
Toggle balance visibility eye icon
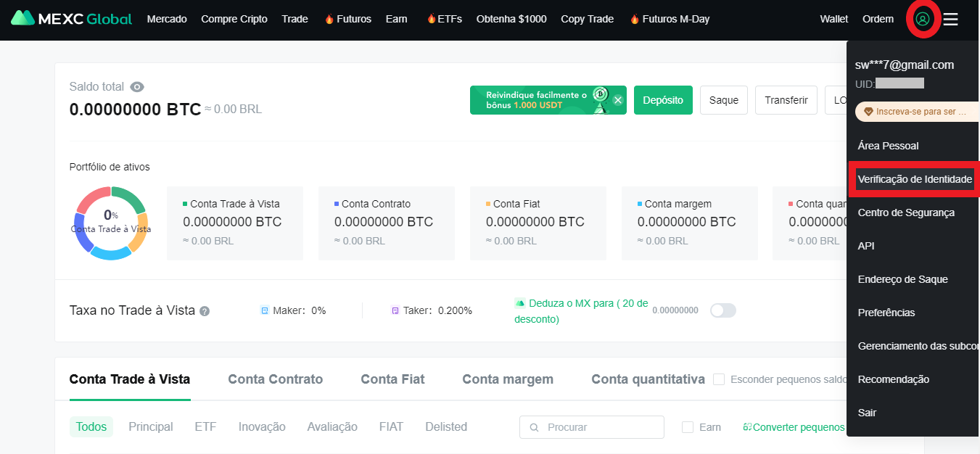(x=137, y=87)
